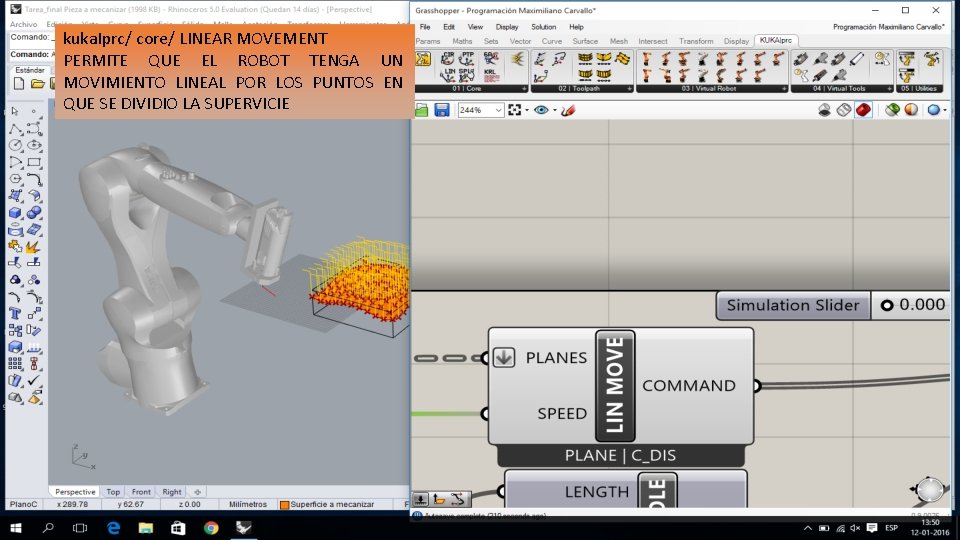The height and width of the screenshot is (540, 960).
Task: Switch to the Params component tab
Action: pyautogui.click(x=428, y=41)
